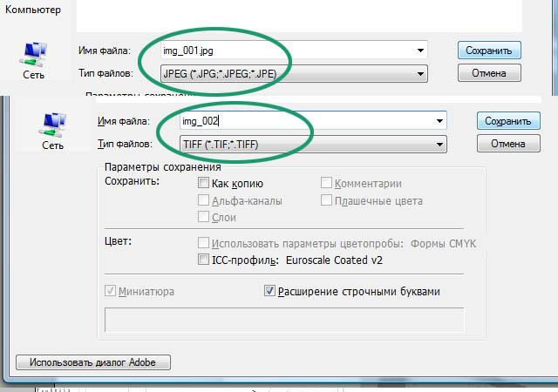Open the JPEG file type dropdown
The image size is (558, 392).
pyautogui.click(x=294, y=73)
